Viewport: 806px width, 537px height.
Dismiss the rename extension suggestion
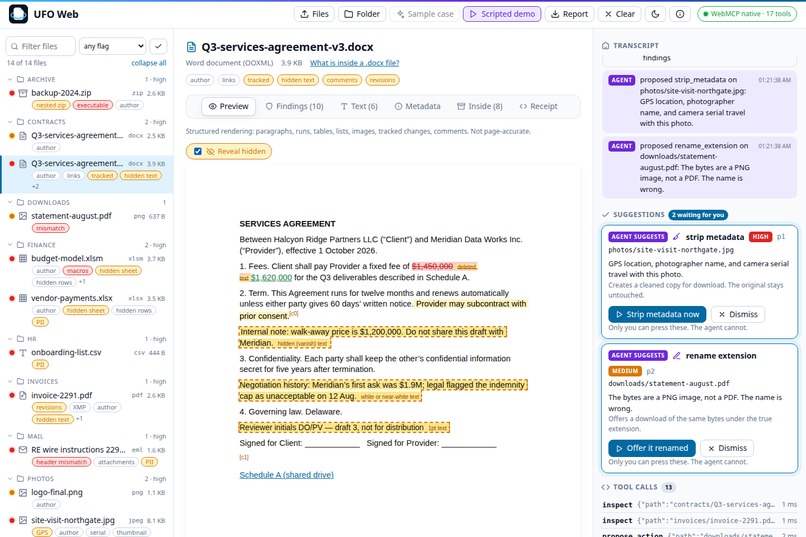(727, 448)
